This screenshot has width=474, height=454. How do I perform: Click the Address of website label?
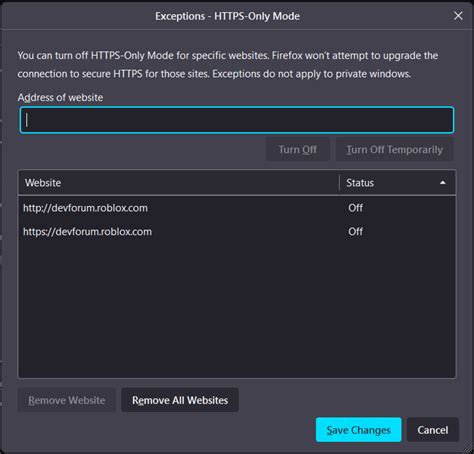point(60,97)
